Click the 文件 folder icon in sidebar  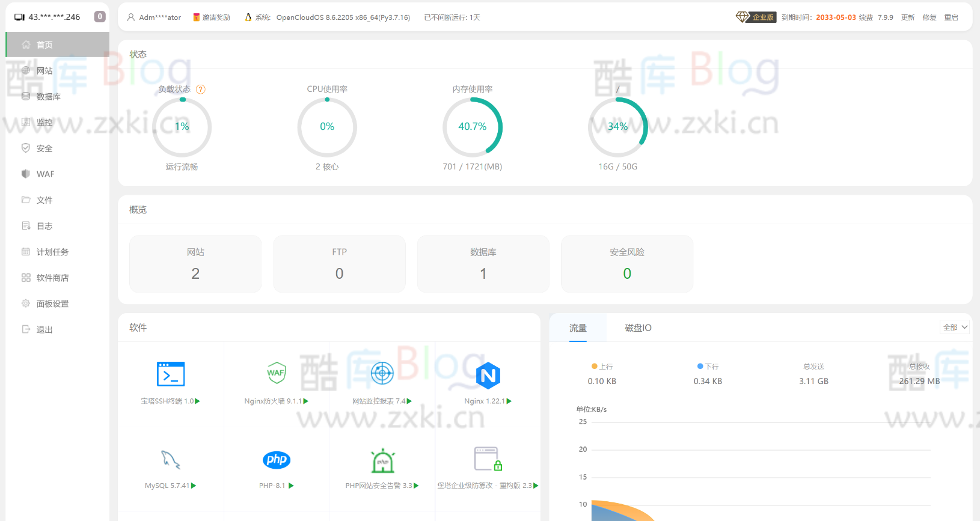click(x=26, y=200)
